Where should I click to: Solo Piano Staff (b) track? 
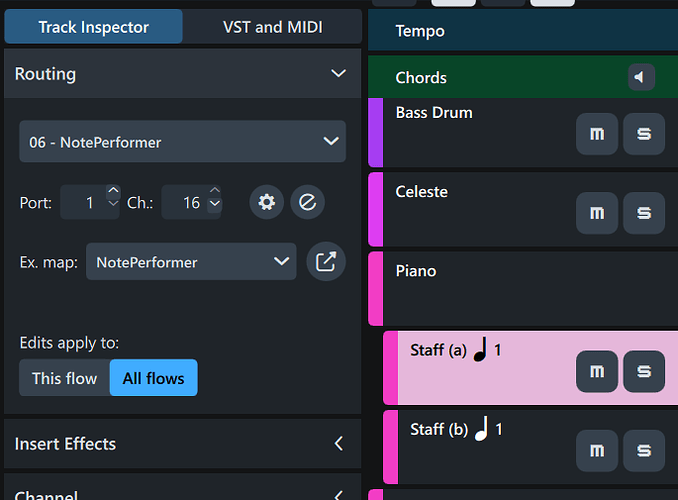coord(644,450)
